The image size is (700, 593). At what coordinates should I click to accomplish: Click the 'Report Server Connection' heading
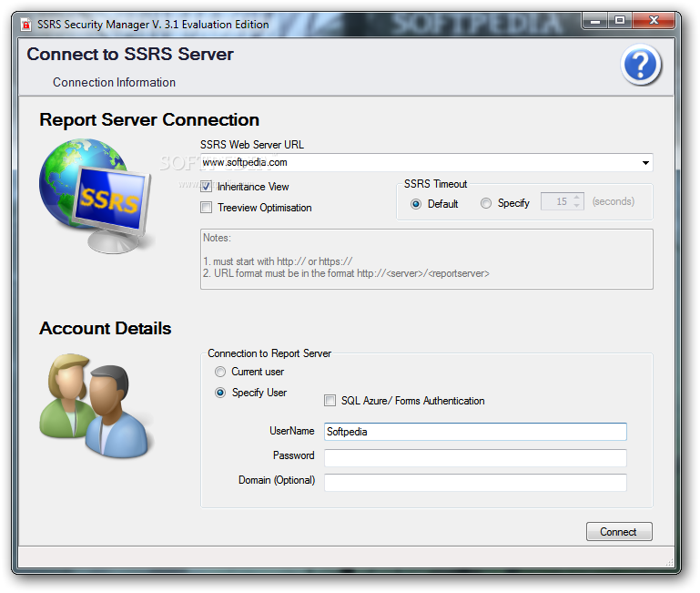149,119
